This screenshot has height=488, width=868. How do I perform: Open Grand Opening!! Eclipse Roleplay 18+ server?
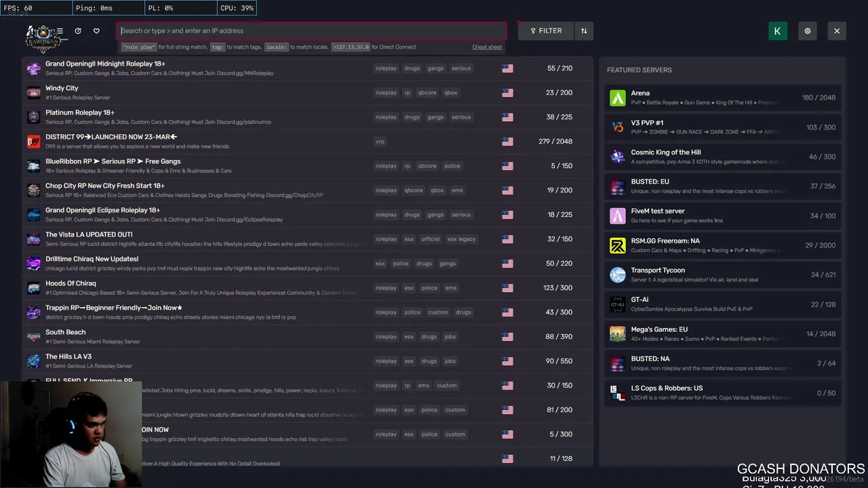[x=308, y=215]
